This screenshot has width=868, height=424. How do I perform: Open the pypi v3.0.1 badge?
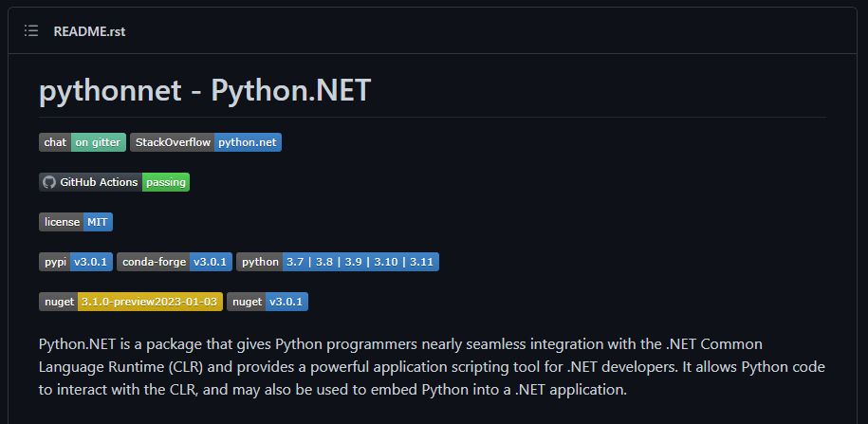tap(76, 262)
